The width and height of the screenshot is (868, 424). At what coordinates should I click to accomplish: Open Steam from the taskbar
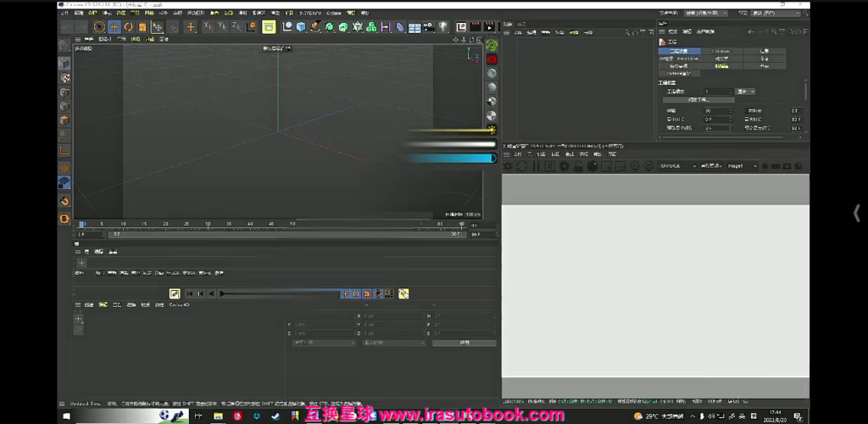coord(275,416)
